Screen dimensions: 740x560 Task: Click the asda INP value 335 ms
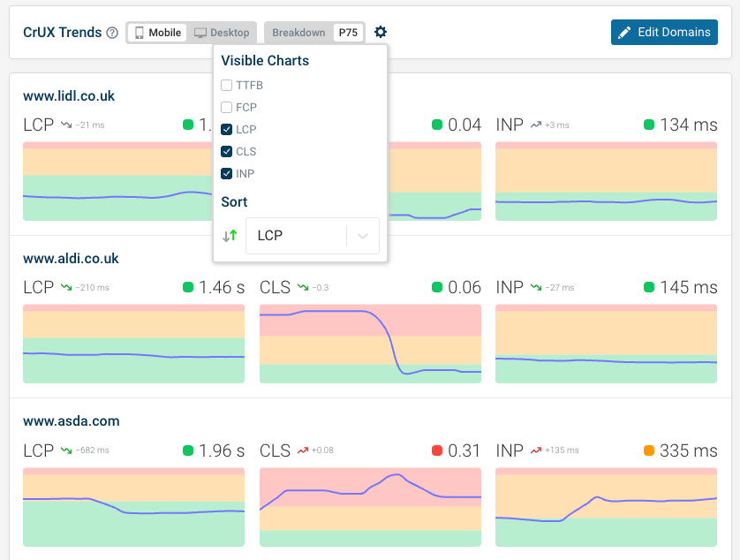(x=689, y=450)
